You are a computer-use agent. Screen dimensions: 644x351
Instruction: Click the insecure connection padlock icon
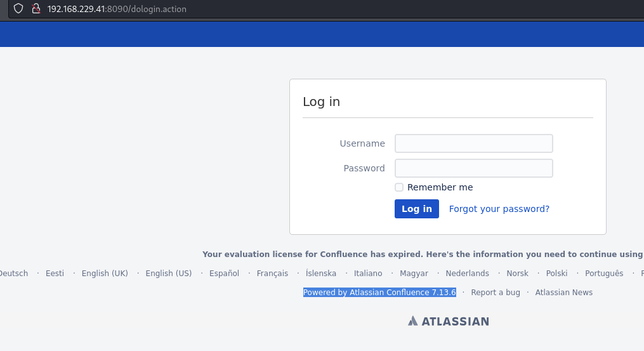click(36, 9)
